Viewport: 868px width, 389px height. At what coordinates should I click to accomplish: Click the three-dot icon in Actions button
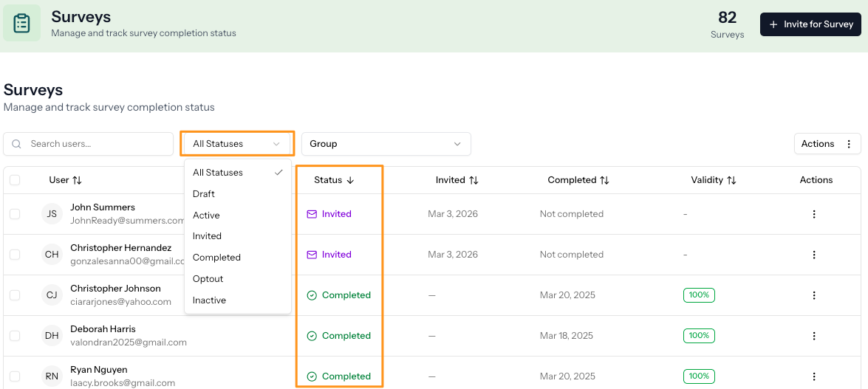[x=849, y=144]
